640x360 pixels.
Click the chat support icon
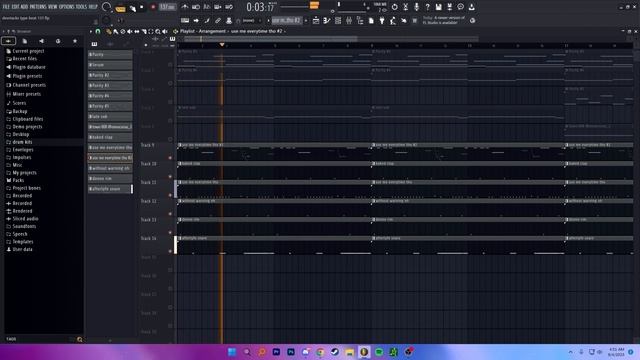click(460, 7)
